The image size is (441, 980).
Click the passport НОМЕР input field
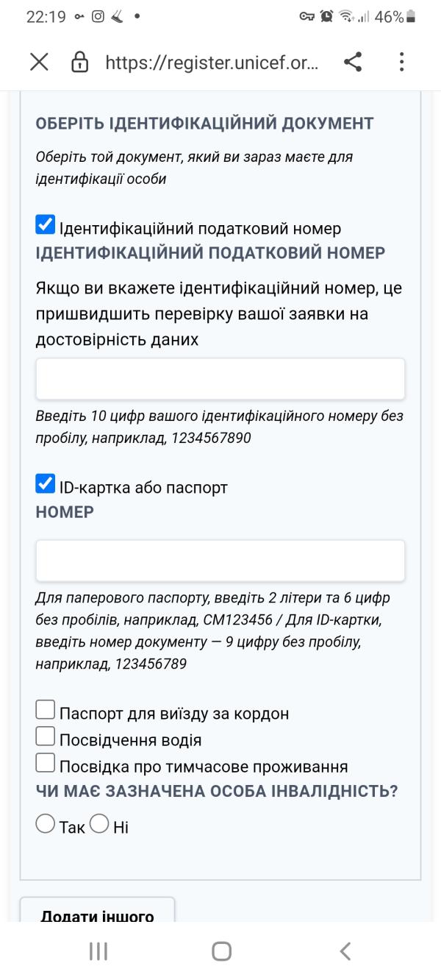coord(220,561)
